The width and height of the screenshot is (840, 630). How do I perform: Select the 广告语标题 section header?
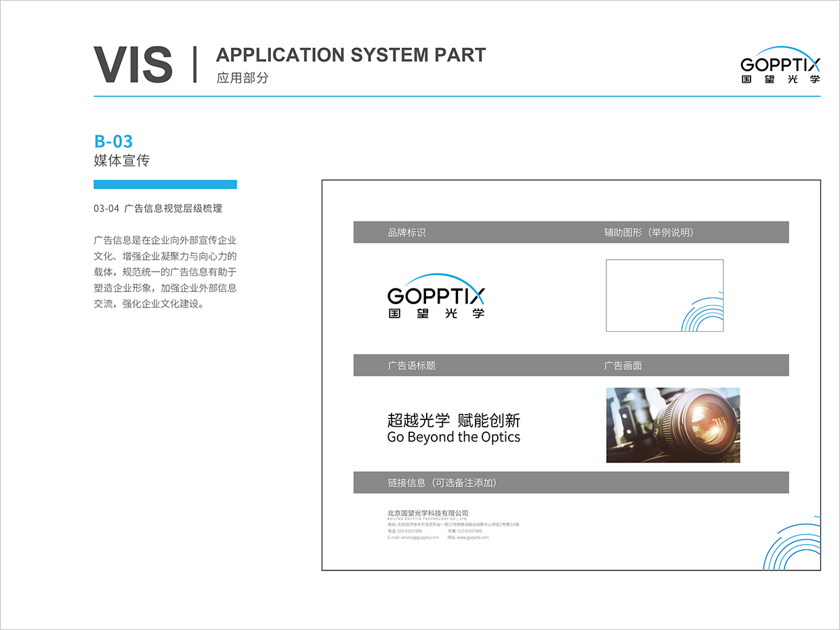coord(411,365)
